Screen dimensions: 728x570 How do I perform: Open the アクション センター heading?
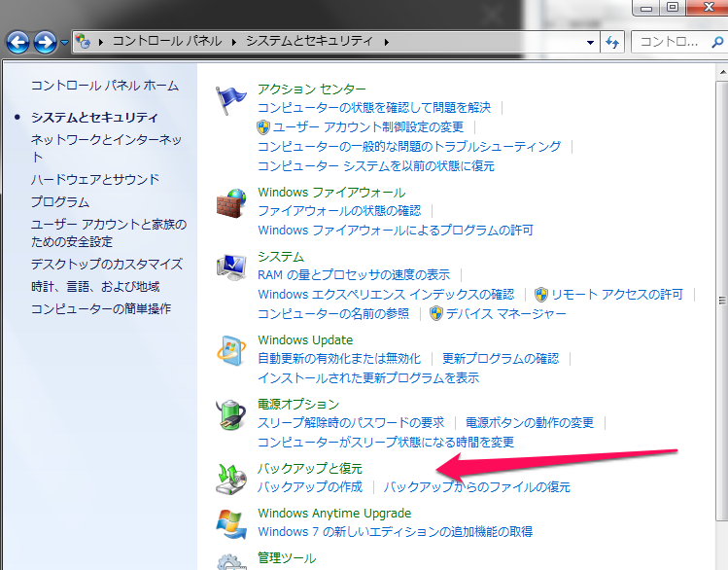[312, 89]
